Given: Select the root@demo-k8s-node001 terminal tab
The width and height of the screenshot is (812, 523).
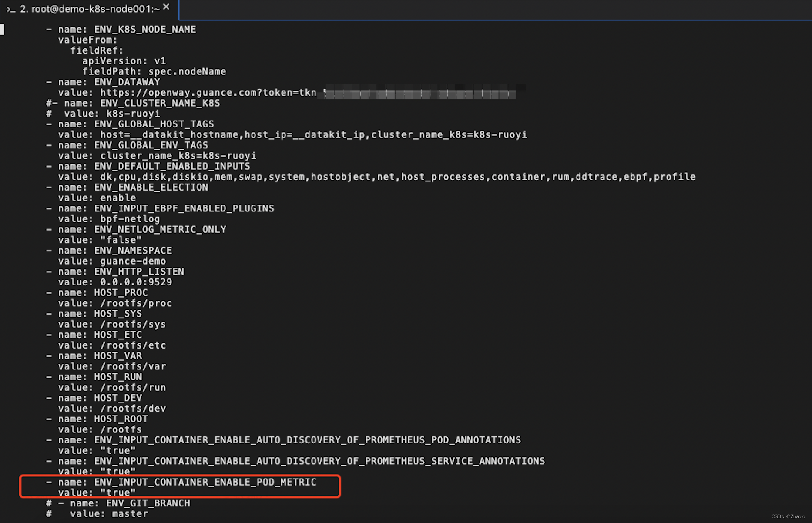Looking at the screenshot, I should coord(89,9).
